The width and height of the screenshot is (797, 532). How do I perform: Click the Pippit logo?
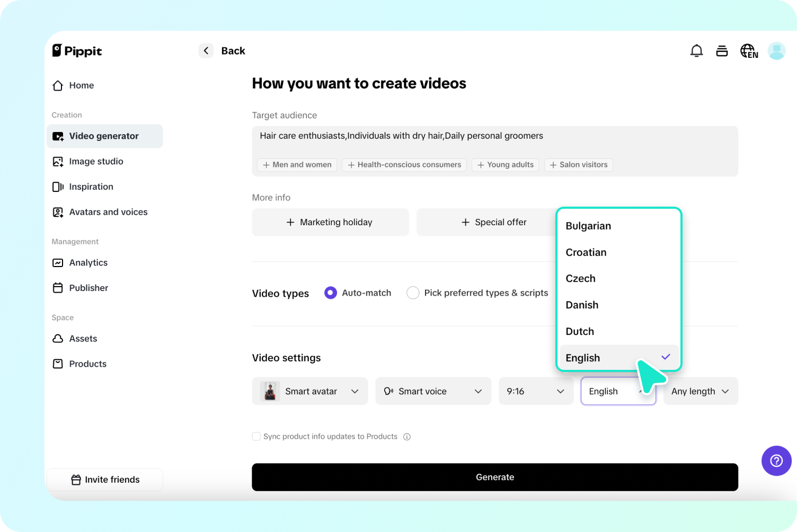[x=77, y=51]
